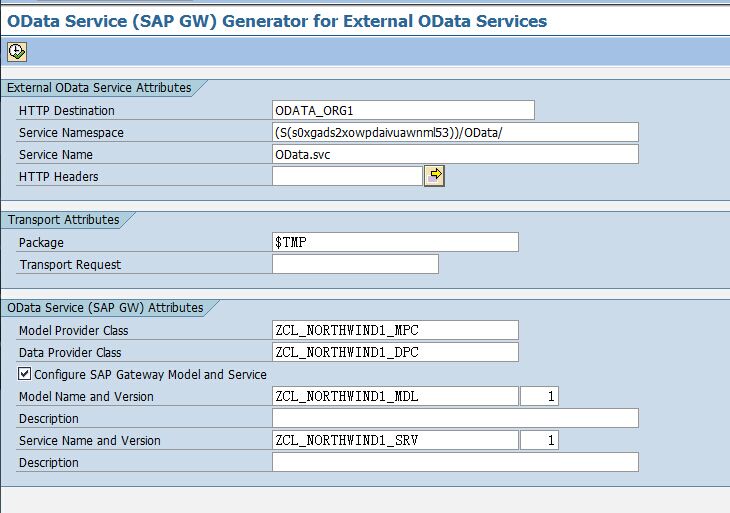Image resolution: width=730 pixels, height=513 pixels.
Task: Click the HTTP Headers arrow button
Action: (434, 176)
